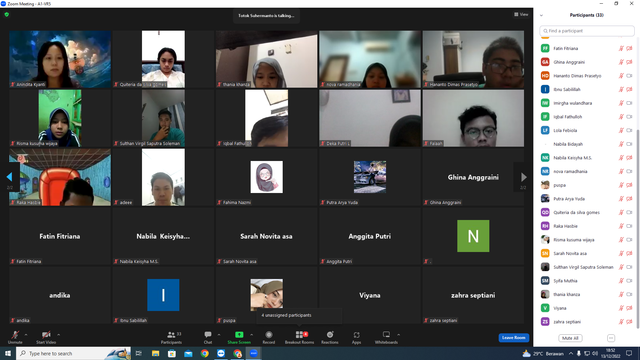The image size is (640, 360).
Task: Select Fahima Nazmi profile picture tile
Action: (267, 177)
